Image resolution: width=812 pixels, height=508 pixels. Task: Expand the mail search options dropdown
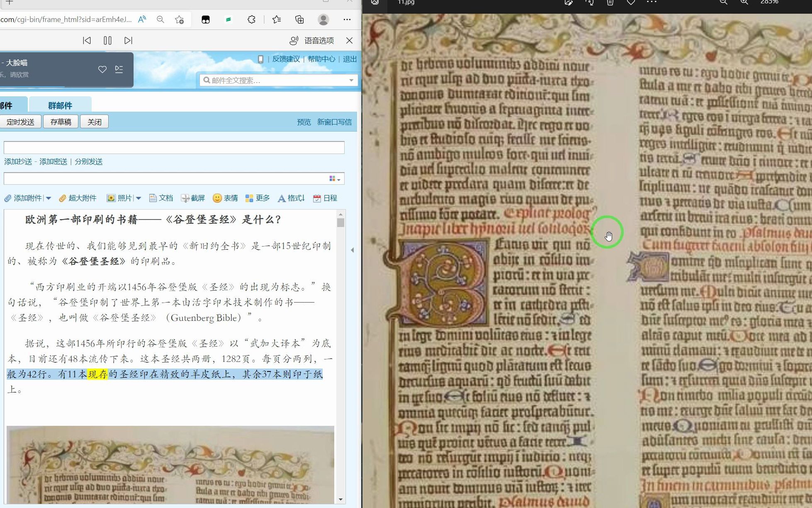351,80
